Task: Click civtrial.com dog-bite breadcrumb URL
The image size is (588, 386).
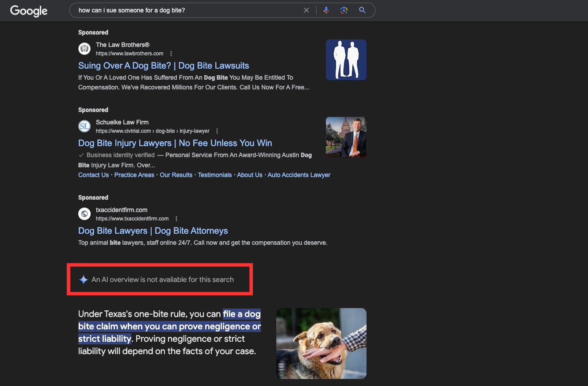Action: coord(153,131)
